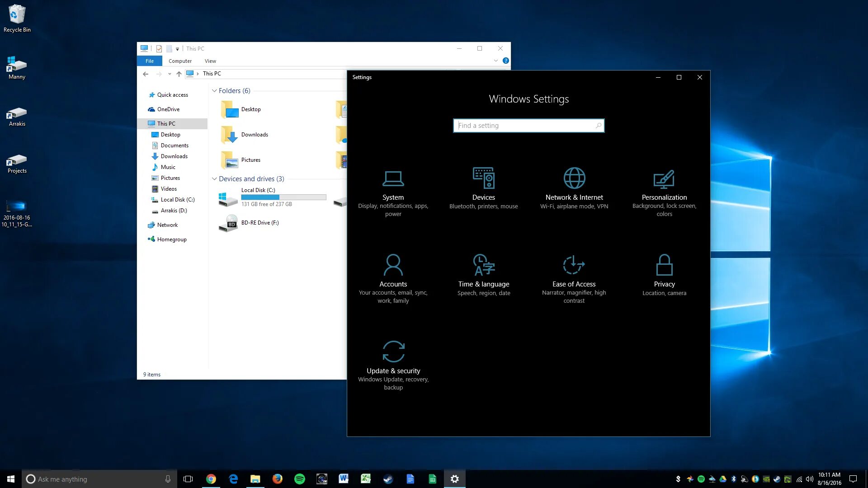Open the Devices settings category

click(483, 189)
